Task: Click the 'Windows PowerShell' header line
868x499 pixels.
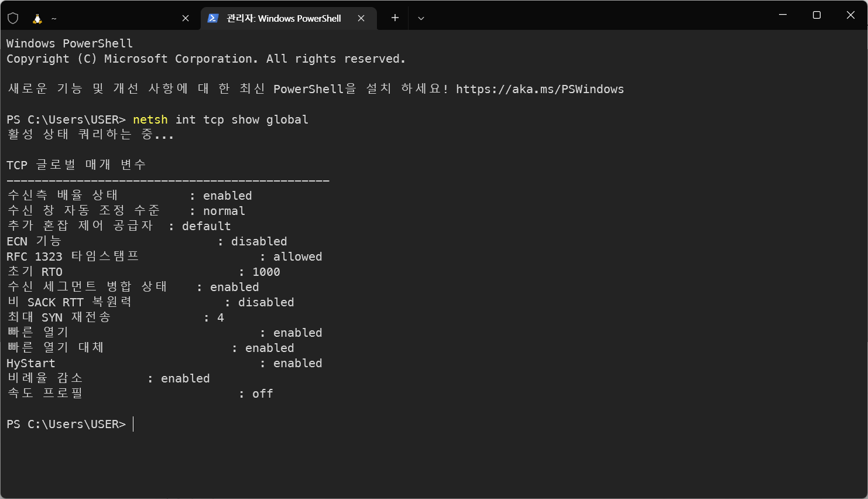Action: coord(70,43)
